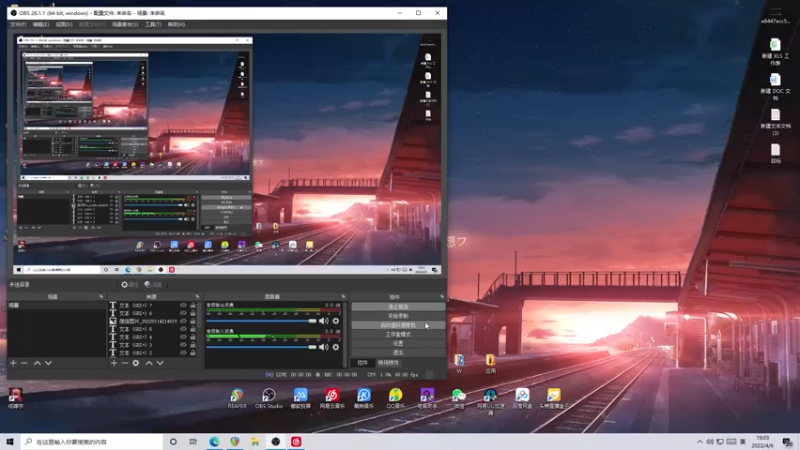Open source properties gear in Sources toolbar
800x450 pixels.
click(x=136, y=363)
